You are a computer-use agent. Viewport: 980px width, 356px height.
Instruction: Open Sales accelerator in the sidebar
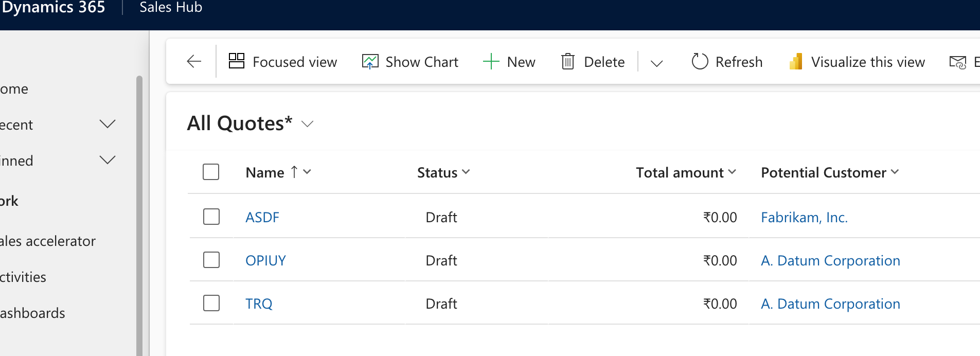click(x=48, y=241)
